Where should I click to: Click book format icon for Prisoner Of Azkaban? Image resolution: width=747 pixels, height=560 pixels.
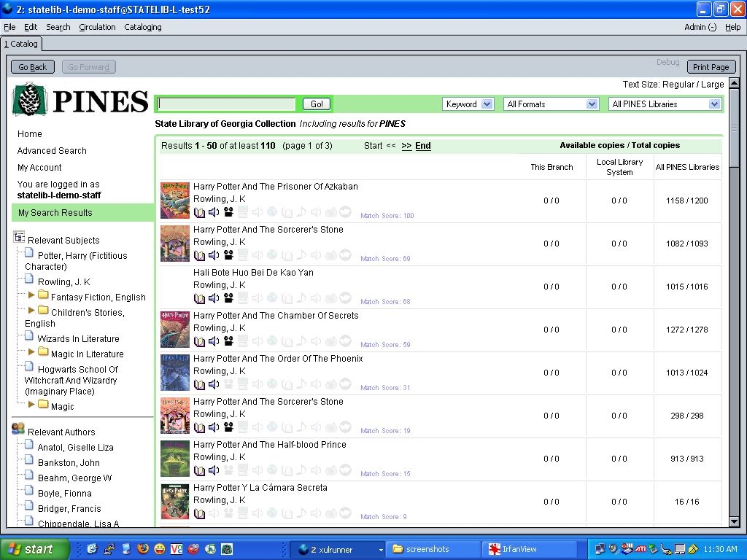(199, 212)
